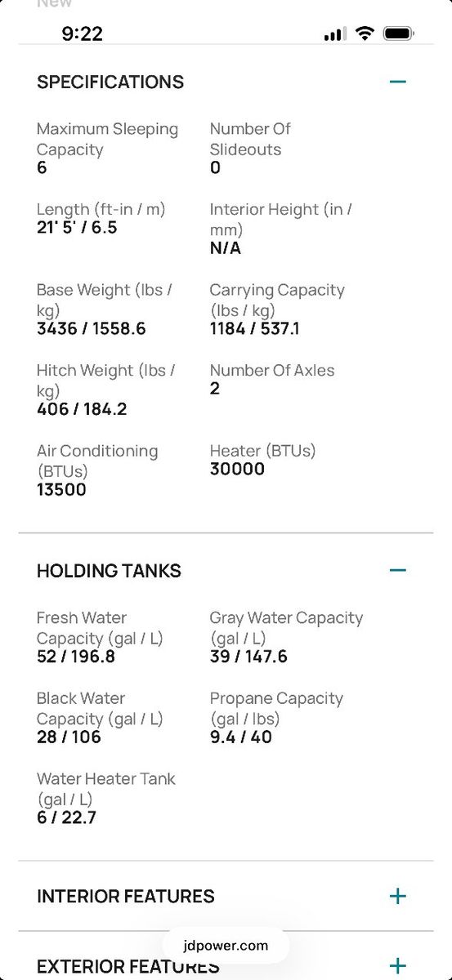Select the Heater BTUs value 30000
Viewport: 452px width, 980px height.
pyautogui.click(x=237, y=469)
